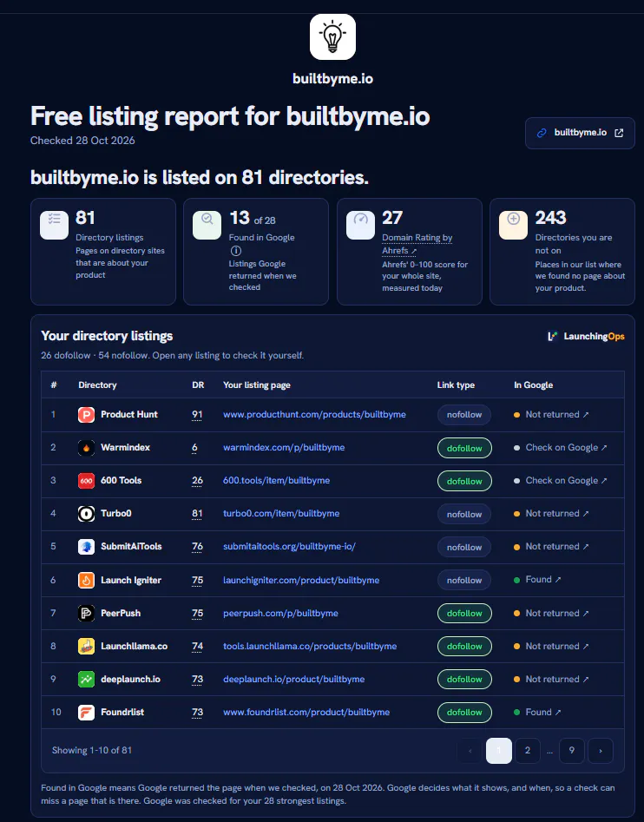644x822 pixels.
Task: Click DR value 81 for Turbo0
Action: 197,514
